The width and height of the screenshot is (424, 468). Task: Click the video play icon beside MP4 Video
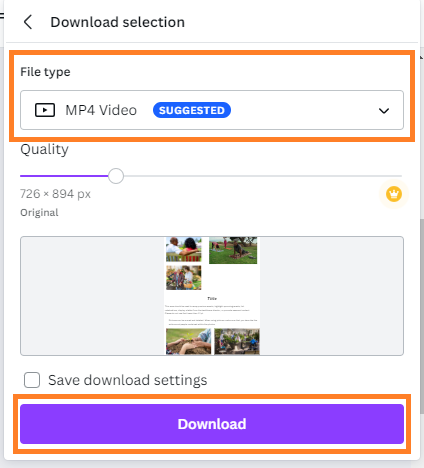point(45,110)
